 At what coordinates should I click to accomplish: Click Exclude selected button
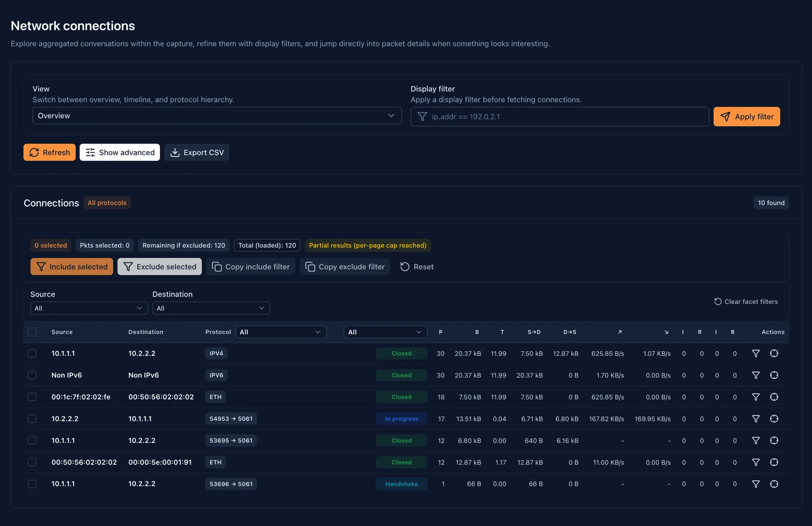click(x=159, y=267)
